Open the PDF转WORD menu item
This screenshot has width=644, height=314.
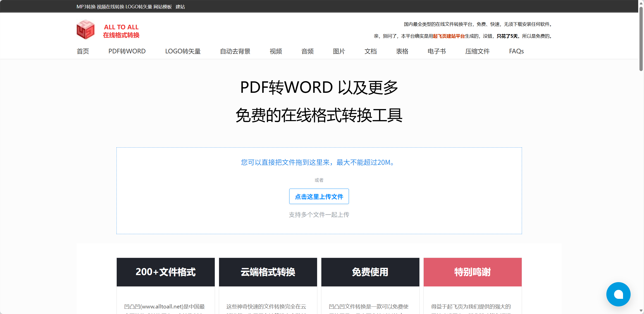coord(127,51)
